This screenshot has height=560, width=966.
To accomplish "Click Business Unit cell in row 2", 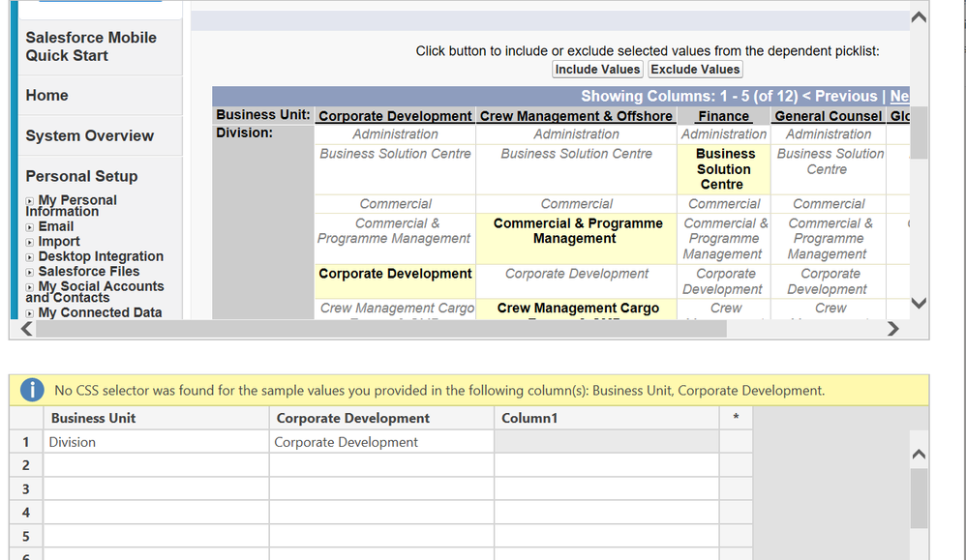I will click(x=156, y=465).
